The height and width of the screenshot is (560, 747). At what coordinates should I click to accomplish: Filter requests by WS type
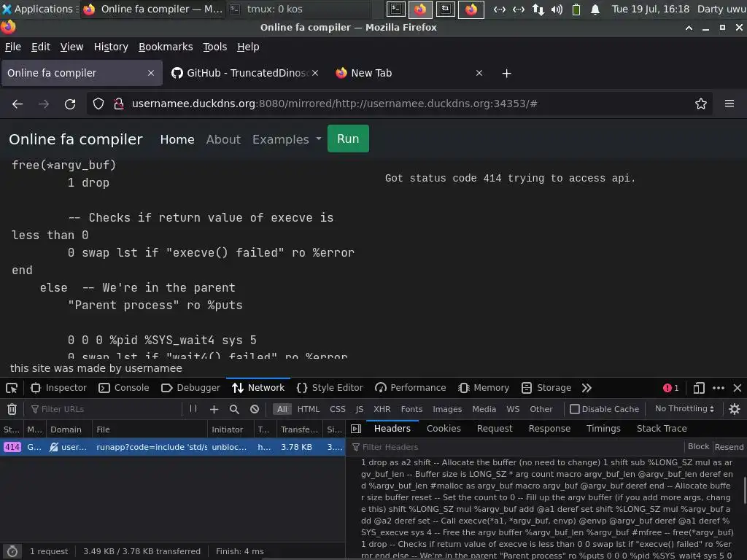point(513,409)
